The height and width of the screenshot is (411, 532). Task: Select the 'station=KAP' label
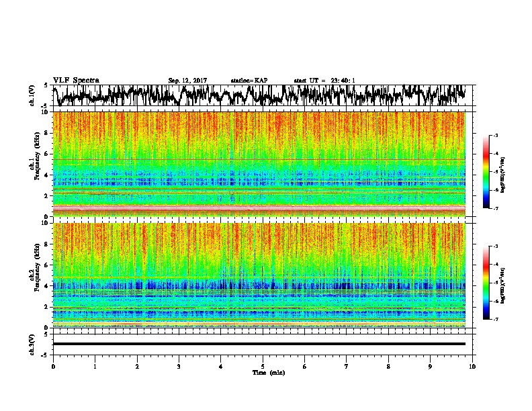click(x=249, y=81)
